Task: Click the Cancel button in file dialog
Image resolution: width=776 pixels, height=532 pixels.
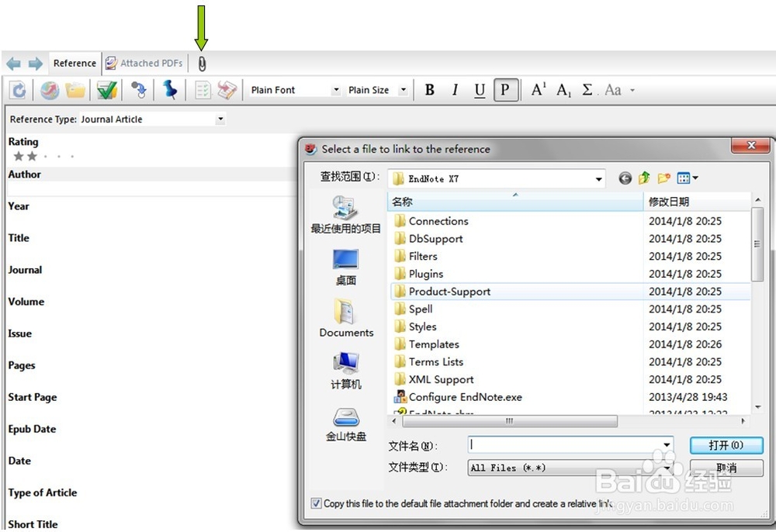Action: [726, 467]
